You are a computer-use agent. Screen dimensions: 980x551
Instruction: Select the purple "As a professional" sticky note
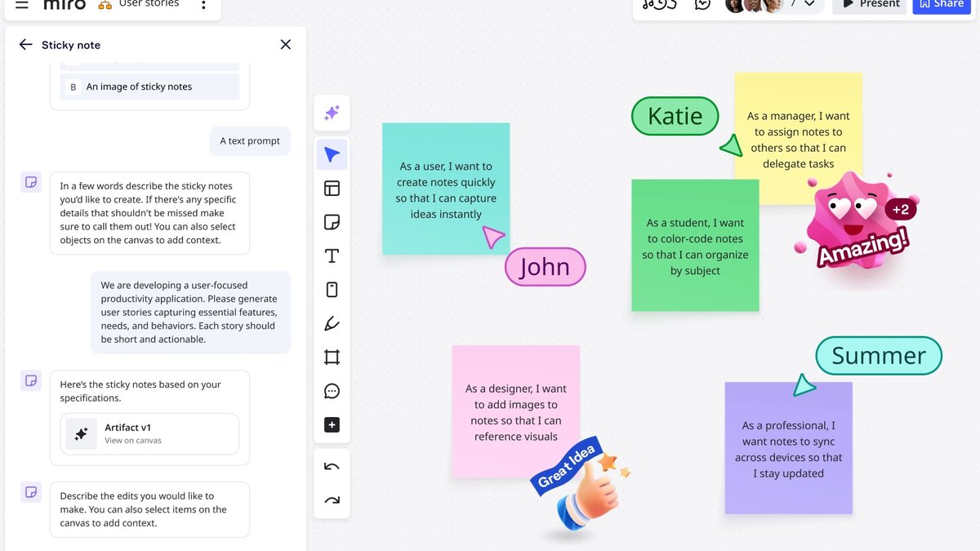click(789, 448)
